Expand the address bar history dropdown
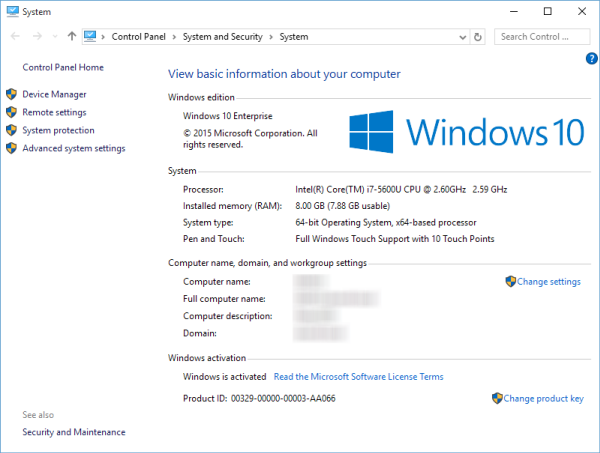Screen dimensions: 600x453 click(461, 37)
